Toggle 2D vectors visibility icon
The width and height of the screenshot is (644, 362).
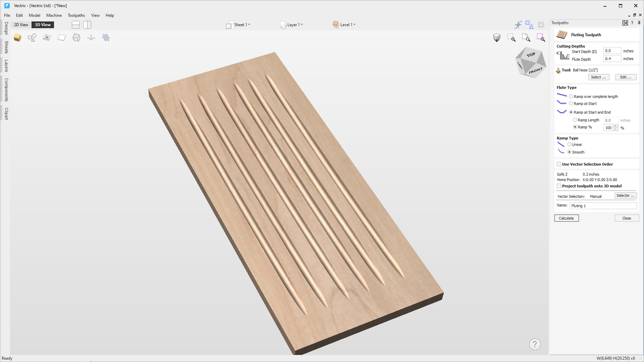(x=32, y=37)
